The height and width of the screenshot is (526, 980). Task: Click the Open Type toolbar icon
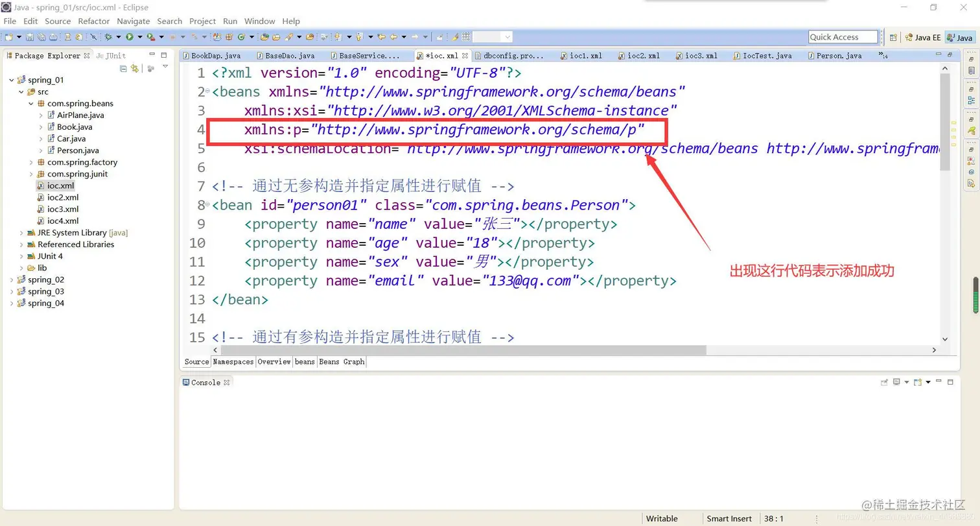[264, 37]
